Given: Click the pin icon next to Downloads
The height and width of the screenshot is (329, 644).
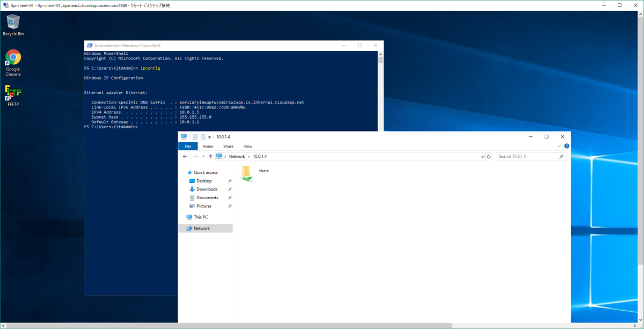Looking at the screenshot, I should [x=230, y=189].
